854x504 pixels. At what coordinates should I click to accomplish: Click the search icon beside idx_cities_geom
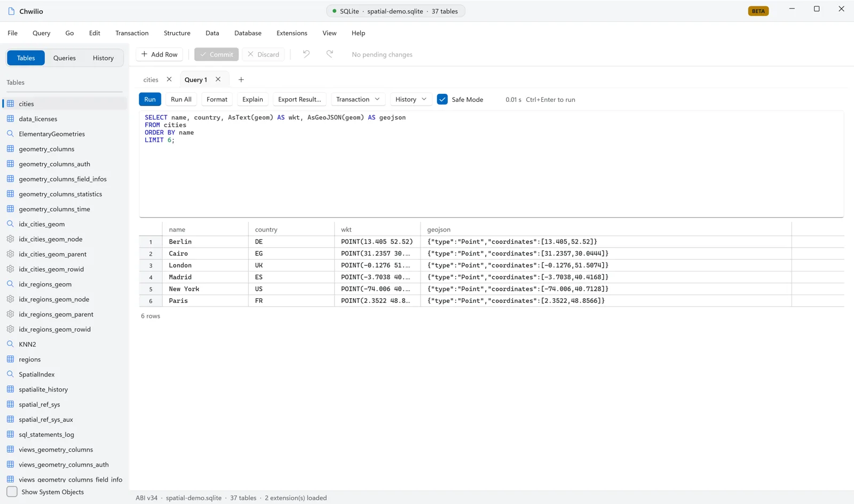click(x=10, y=224)
